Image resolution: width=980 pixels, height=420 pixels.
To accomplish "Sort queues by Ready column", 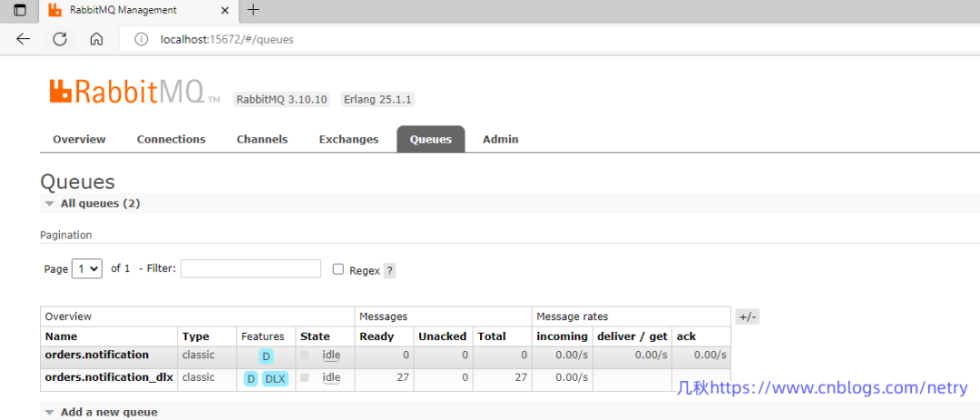I will pyautogui.click(x=377, y=337).
